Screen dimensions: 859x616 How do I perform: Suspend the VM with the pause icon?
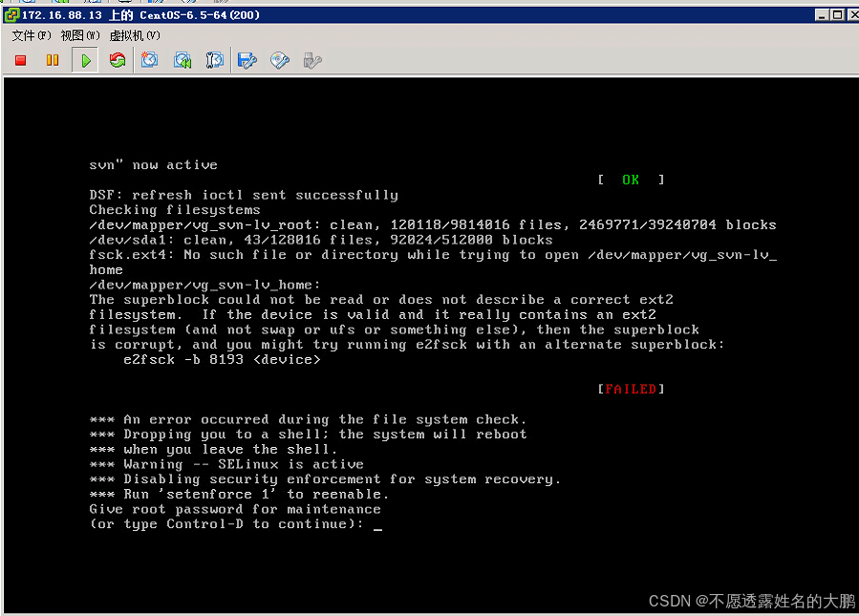click(53, 60)
